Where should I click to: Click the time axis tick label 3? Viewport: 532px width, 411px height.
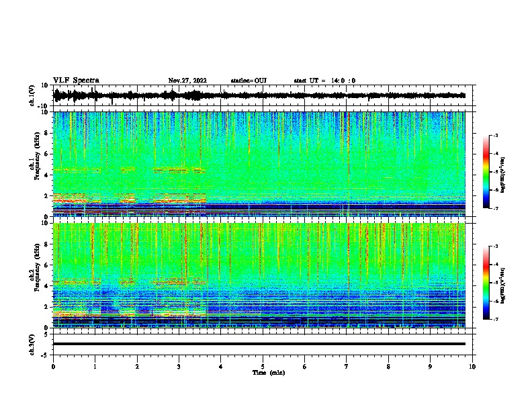pos(179,367)
